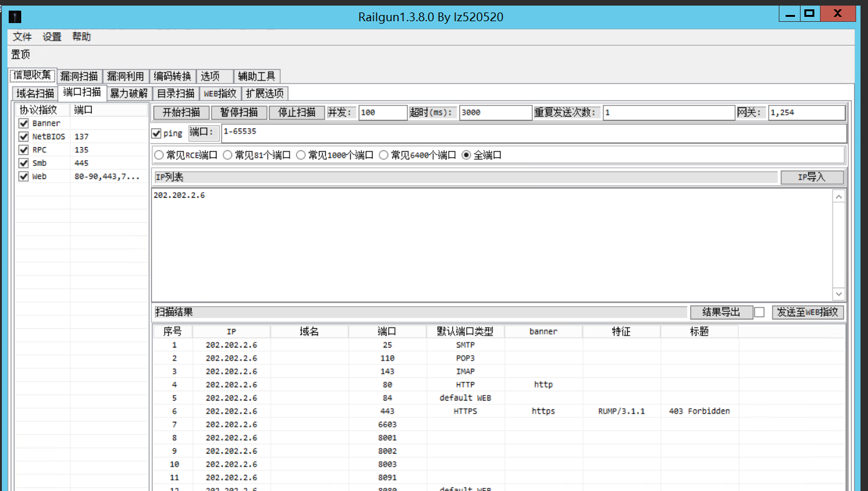
Task: Toggle the ping checkbox
Action: (157, 134)
